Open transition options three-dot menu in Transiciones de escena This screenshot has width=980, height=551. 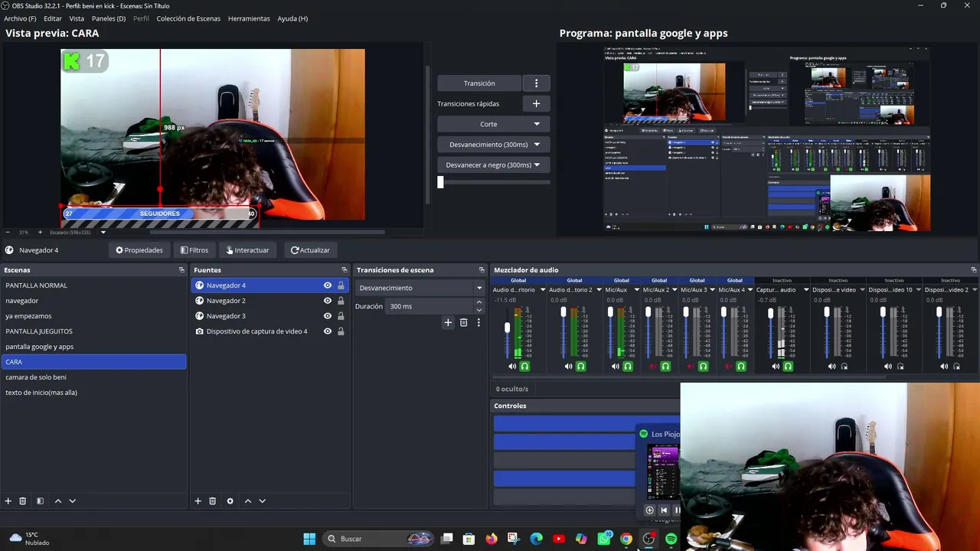[x=479, y=323]
